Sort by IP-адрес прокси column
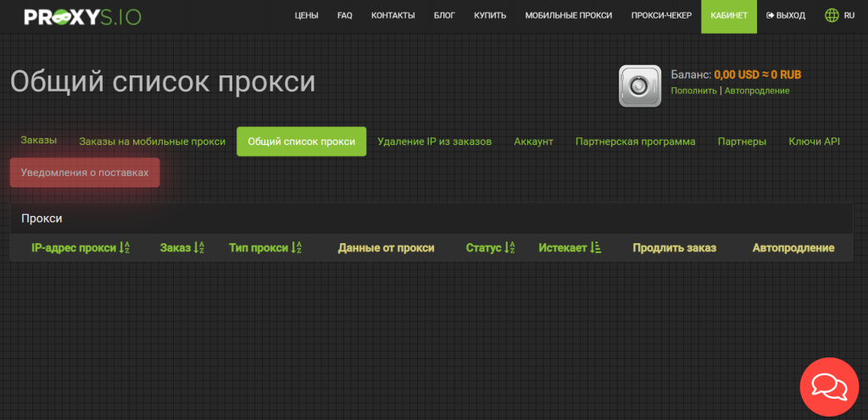Screen dimensions: 868x420 pos(80,248)
